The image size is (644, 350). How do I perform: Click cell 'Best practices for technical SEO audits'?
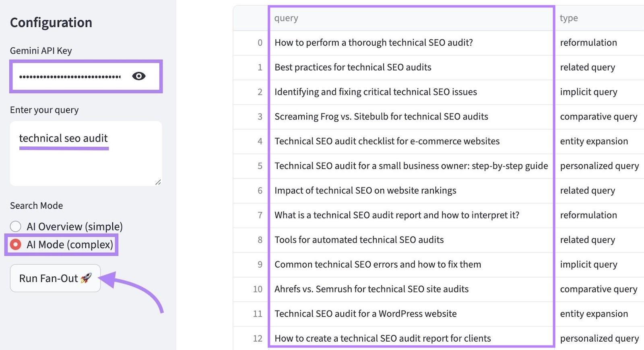point(353,67)
